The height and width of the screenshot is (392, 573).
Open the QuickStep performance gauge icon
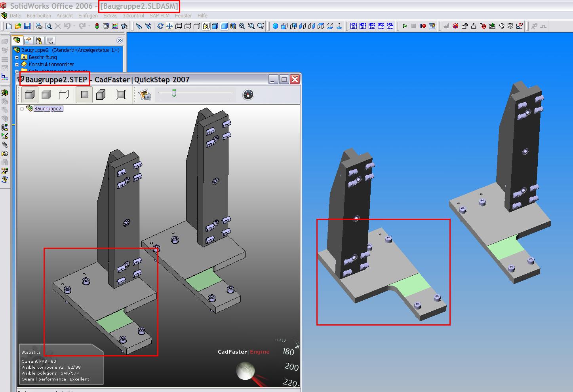tap(248, 95)
